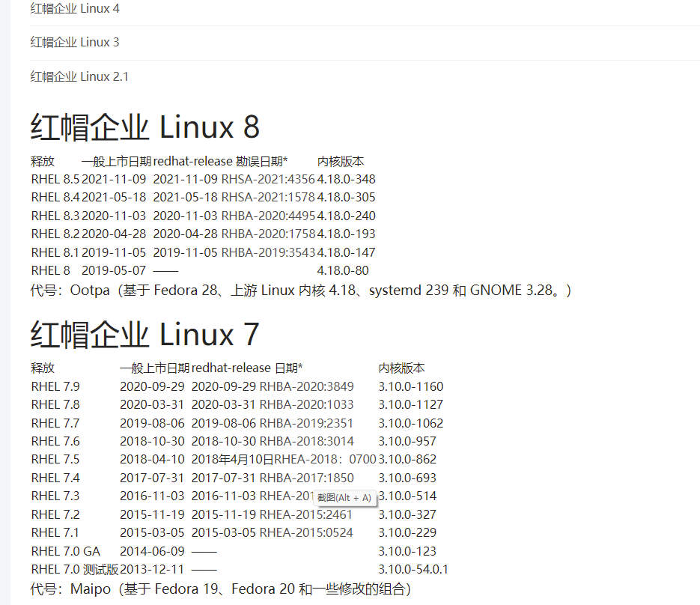This screenshot has width=700, height=605.
Task: Click erratum RHBA-2020:1033
Action: click(307, 404)
